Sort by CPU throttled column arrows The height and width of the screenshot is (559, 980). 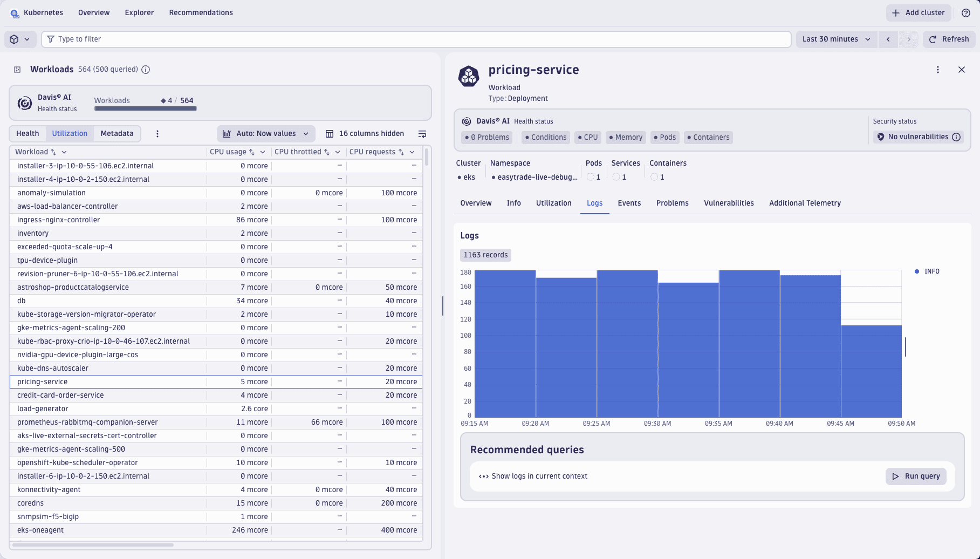(x=327, y=152)
